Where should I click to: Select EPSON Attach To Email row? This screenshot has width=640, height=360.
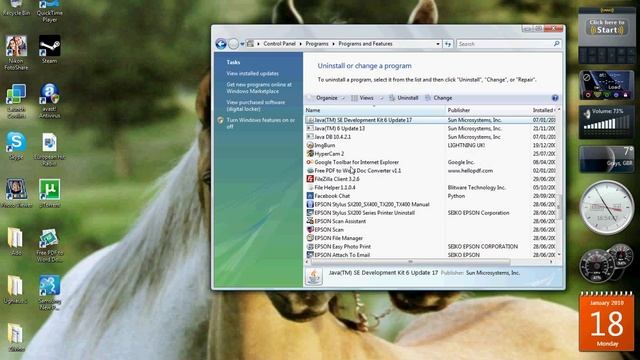point(431,255)
